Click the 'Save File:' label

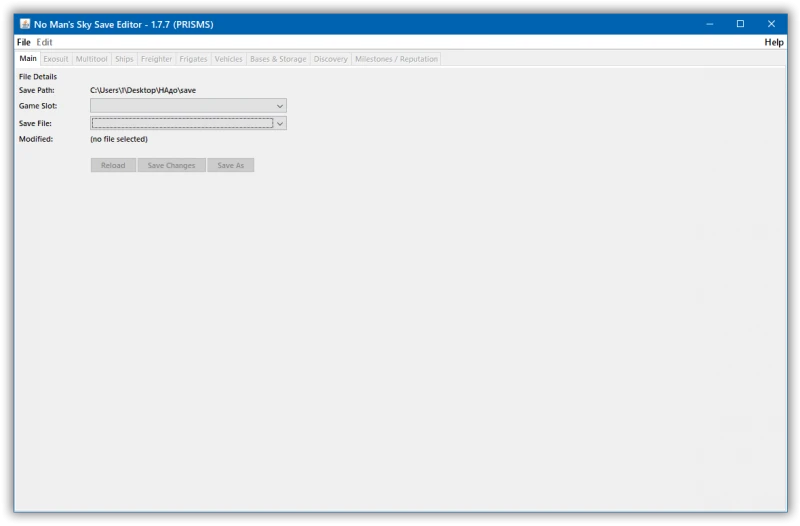click(35, 123)
